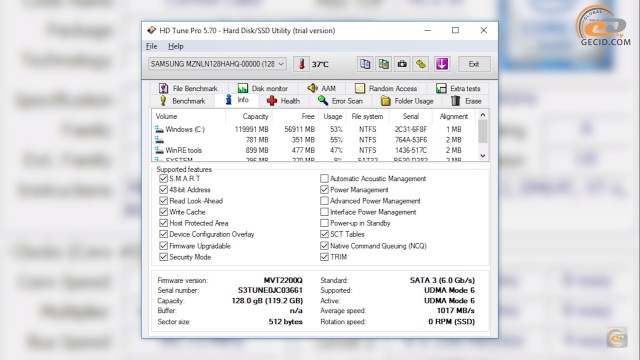
Task: Click the Capacity column header
Action: coord(249,116)
